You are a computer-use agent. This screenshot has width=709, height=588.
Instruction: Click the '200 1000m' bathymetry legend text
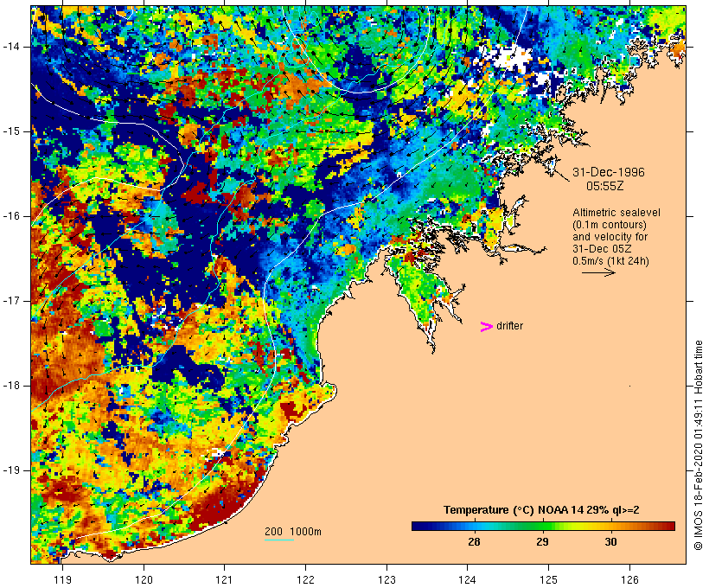pyautogui.click(x=293, y=532)
